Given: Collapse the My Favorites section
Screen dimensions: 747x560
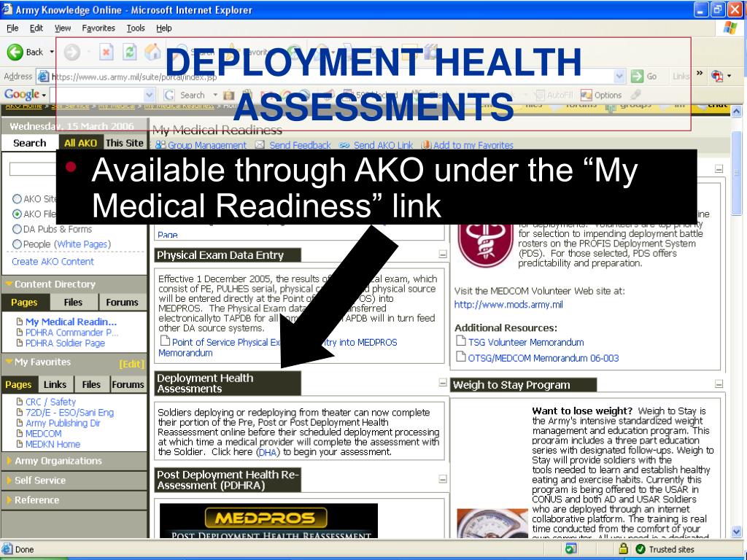Looking at the screenshot, I should pos(9,362).
